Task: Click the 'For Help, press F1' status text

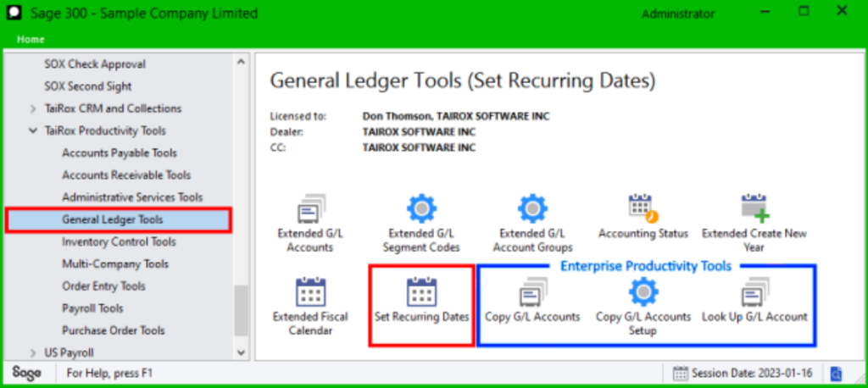Action: (x=109, y=374)
